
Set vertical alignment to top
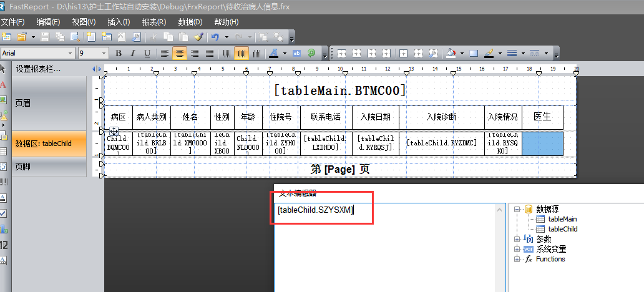[x=227, y=53]
